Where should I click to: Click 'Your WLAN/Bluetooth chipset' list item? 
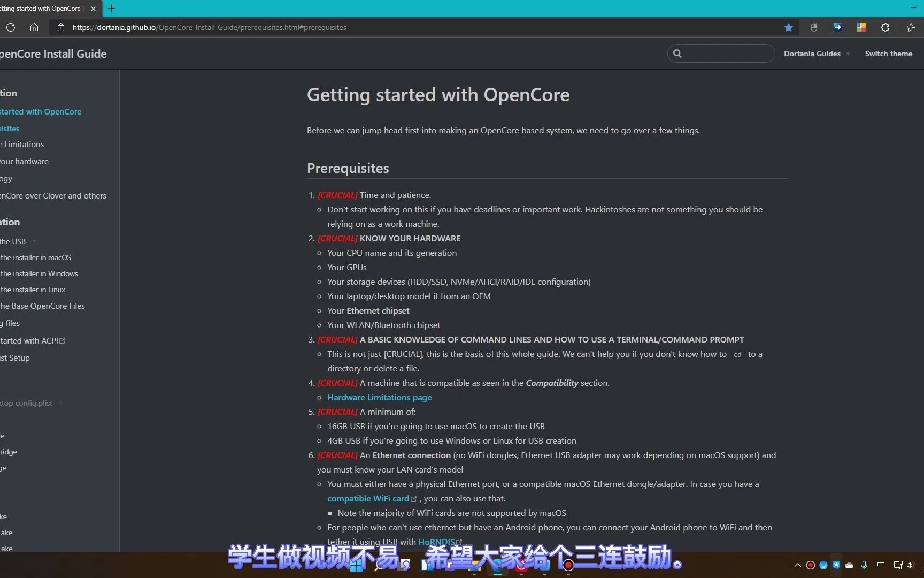click(x=384, y=325)
